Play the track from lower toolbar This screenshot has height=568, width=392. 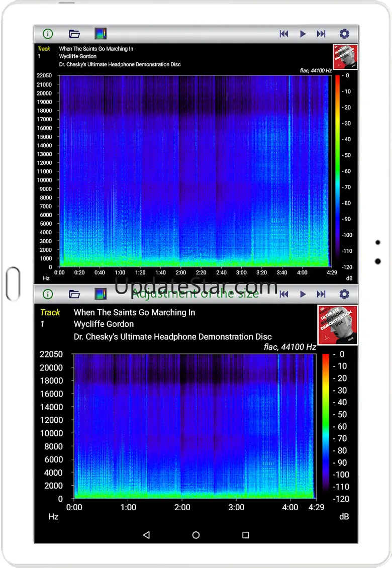[303, 294]
